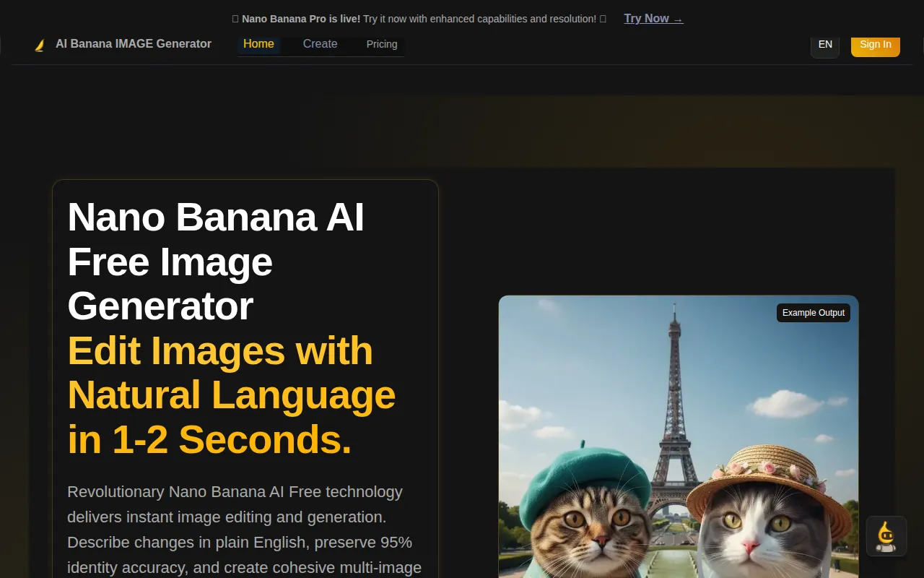Select the AI Banana IMAGE Generator brand icon
Screen dimensions: 924x578
click(x=40, y=44)
